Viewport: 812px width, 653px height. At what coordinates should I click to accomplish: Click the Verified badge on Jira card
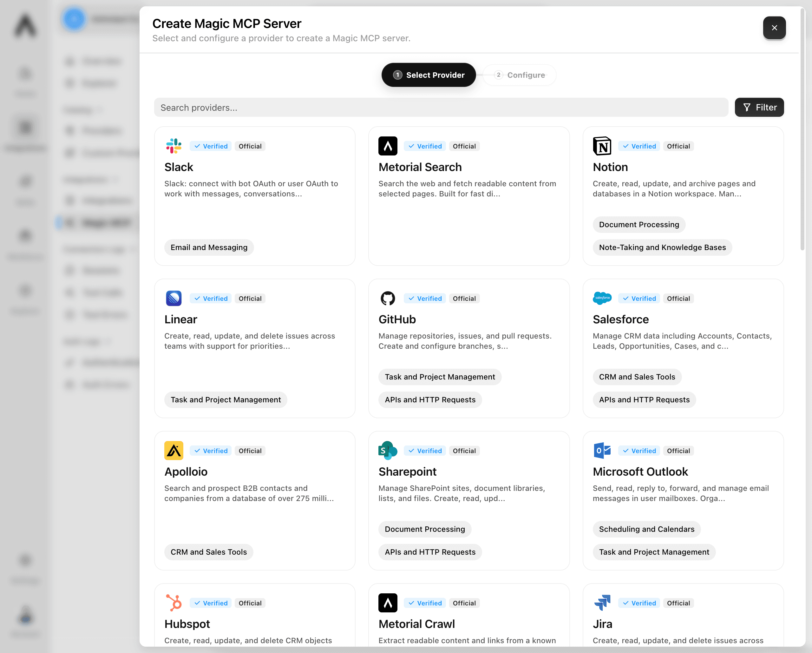click(x=639, y=603)
